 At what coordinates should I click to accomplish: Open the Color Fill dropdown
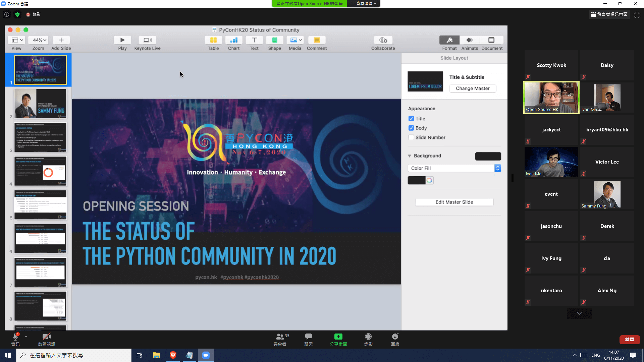[x=454, y=168]
